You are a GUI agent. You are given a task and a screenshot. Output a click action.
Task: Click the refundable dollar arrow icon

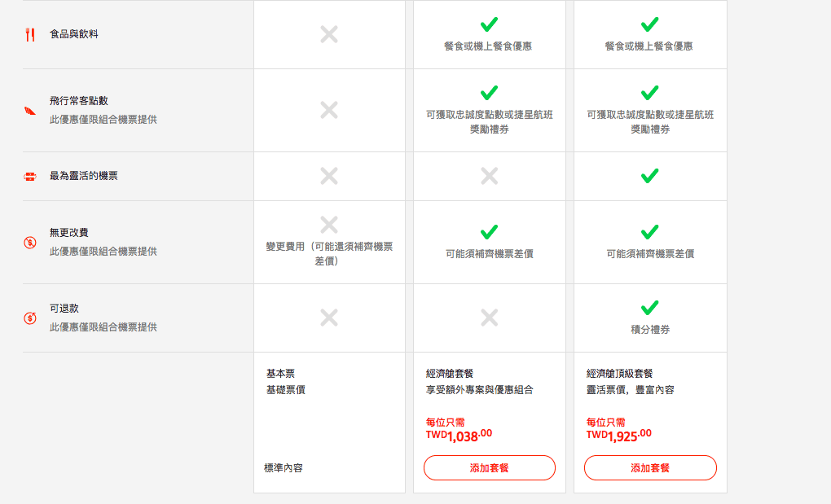click(x=30, y=318)
